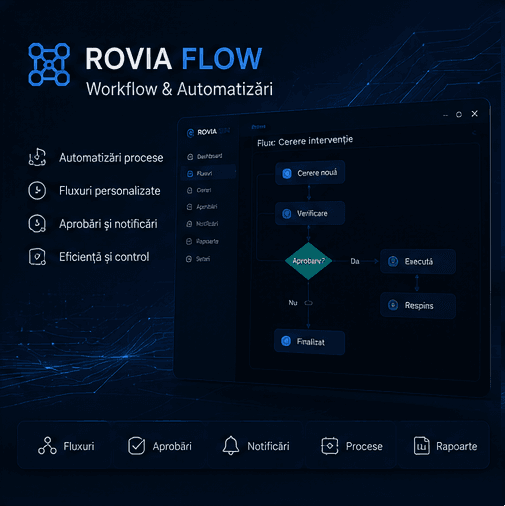
Task: Click the Finalizat node icon
Action: (286, 341)
